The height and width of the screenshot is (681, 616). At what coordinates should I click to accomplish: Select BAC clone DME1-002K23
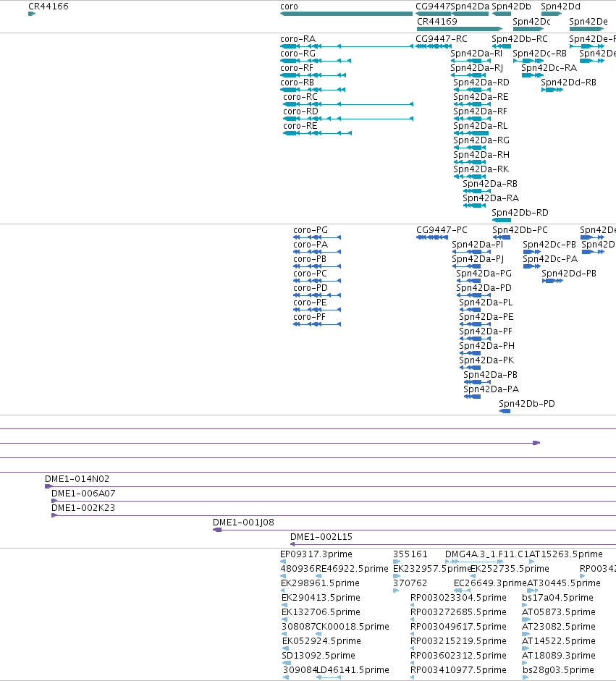click(x=83, y=508)
